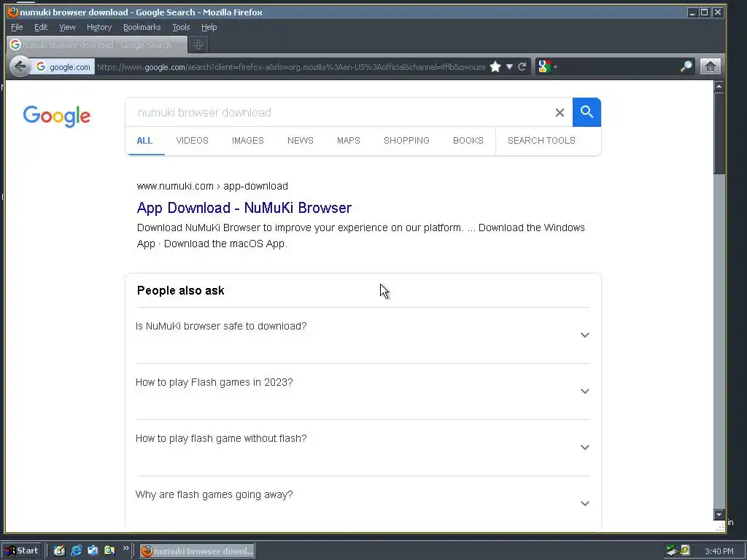The height and width of the screenshot is (560, 747).
Task: Open the search engine selector Google icon
Action: point(544,66)
